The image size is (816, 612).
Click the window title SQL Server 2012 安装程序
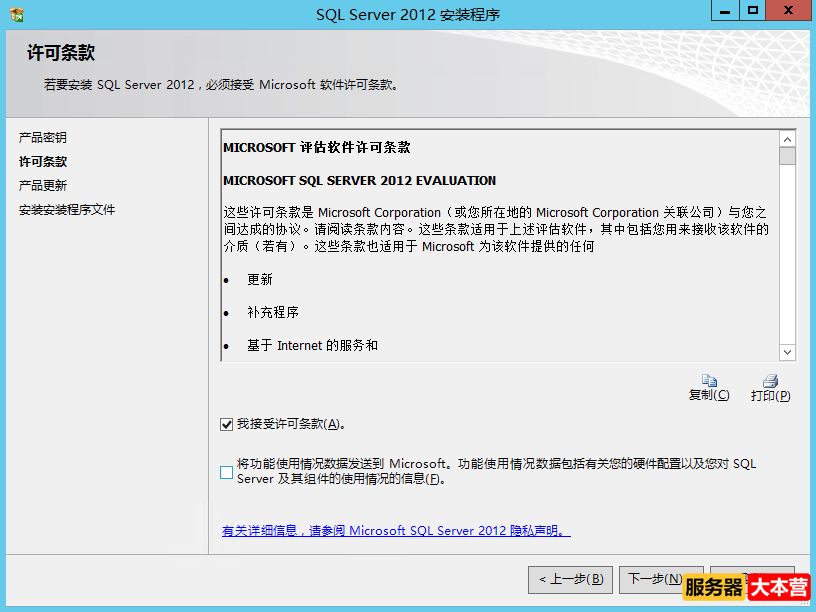[408, 15]
